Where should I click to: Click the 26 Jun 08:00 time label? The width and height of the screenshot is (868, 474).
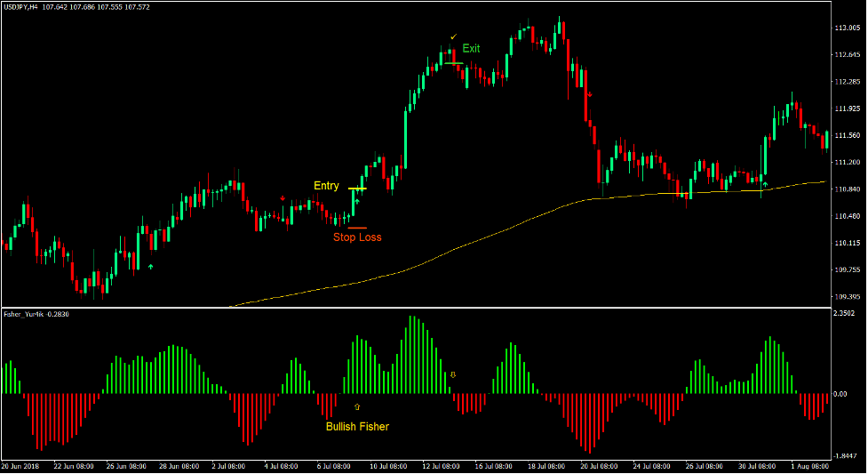click(x=126, y=466)
